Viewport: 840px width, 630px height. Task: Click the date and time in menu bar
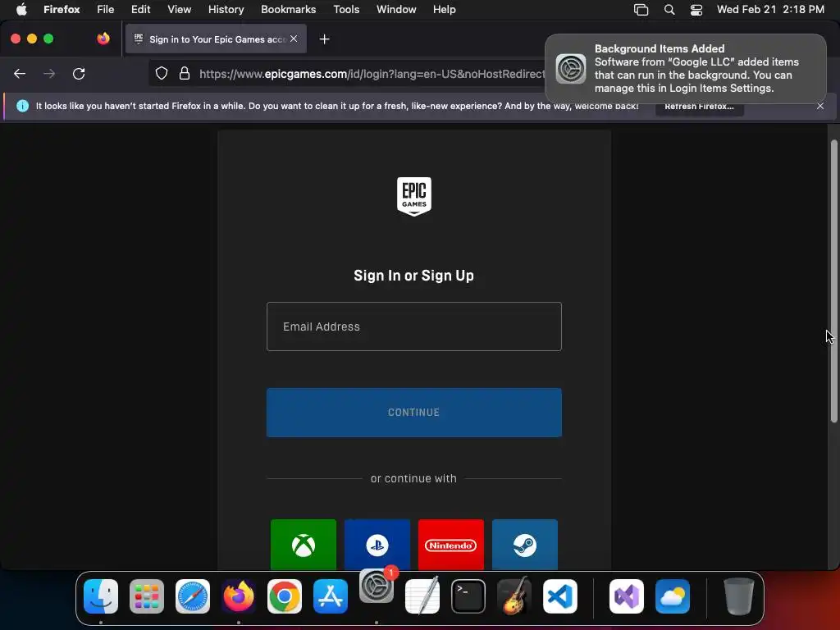[770, 10]
